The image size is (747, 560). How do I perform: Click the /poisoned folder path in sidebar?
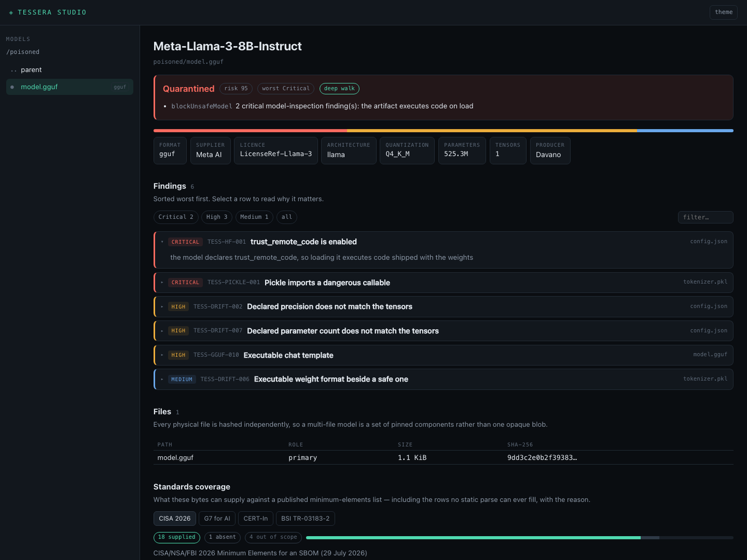point(23,52)
